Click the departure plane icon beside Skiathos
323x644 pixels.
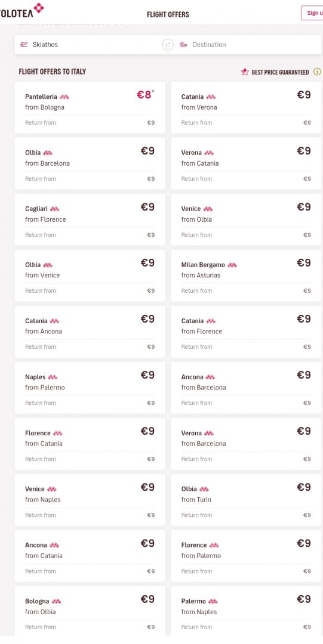pos(24,44)
